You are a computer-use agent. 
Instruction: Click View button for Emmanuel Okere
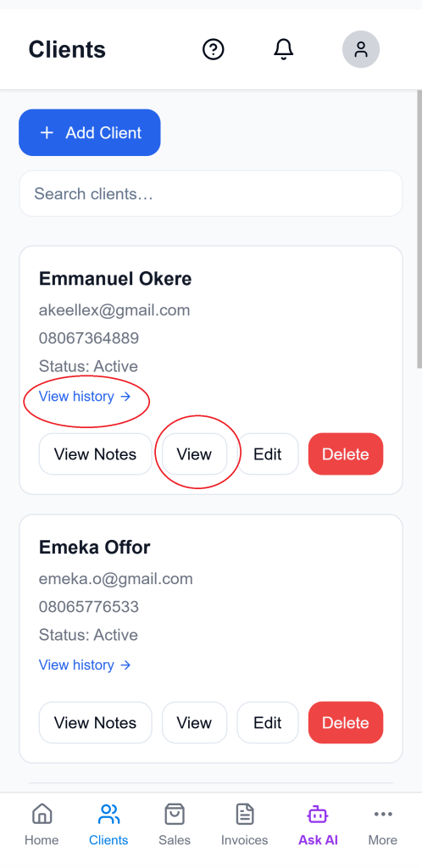coord(194,454)
